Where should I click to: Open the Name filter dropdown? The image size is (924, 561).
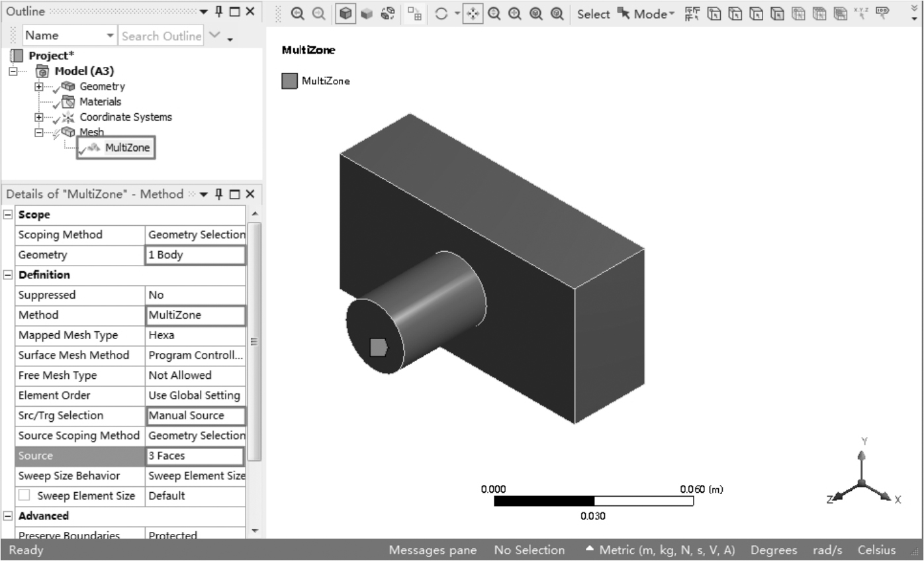pyautogui.click(x=109, y=36)
